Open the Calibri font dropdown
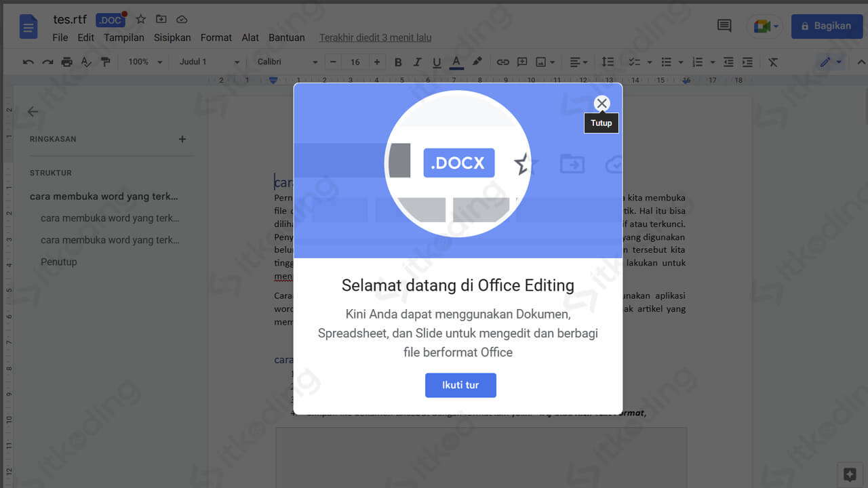Viewport: 868px width, 488px height. coord(288,62)
